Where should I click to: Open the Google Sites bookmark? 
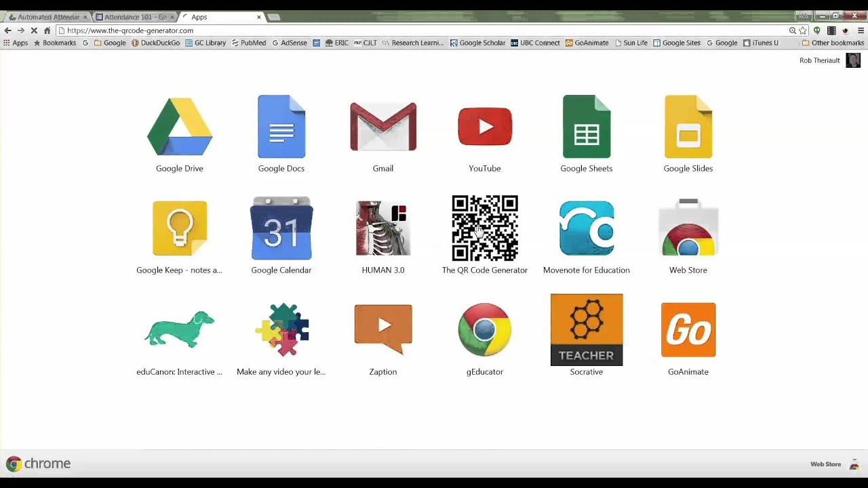click(x=677, y=43)
